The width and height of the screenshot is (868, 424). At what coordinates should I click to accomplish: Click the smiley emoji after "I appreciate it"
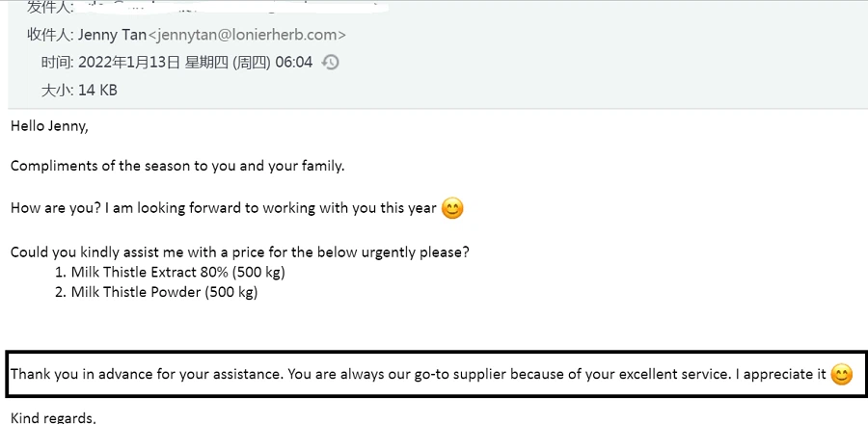click(x=841, y=375)
